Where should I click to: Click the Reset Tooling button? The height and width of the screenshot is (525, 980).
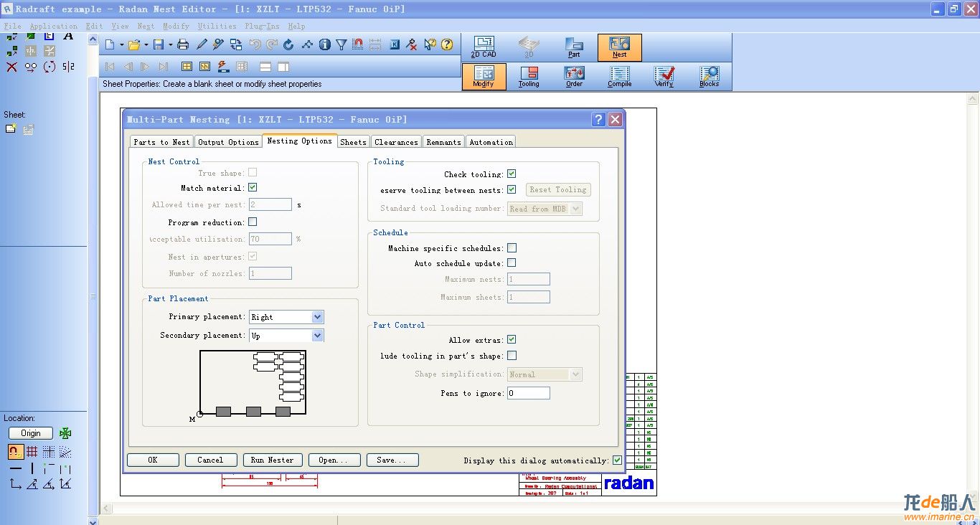[558, 189]
